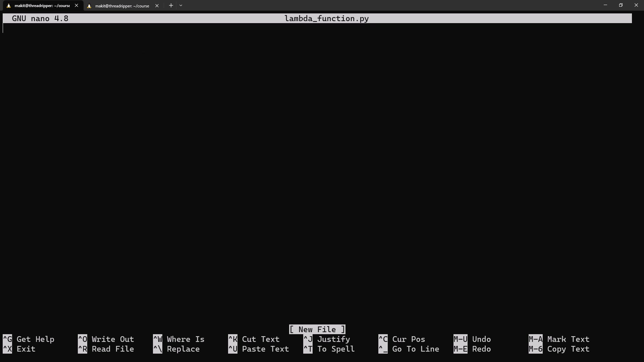This screenshot has width=644, height=362.
Task: Click the ^G Get Help shortcut
Action: 29,339
